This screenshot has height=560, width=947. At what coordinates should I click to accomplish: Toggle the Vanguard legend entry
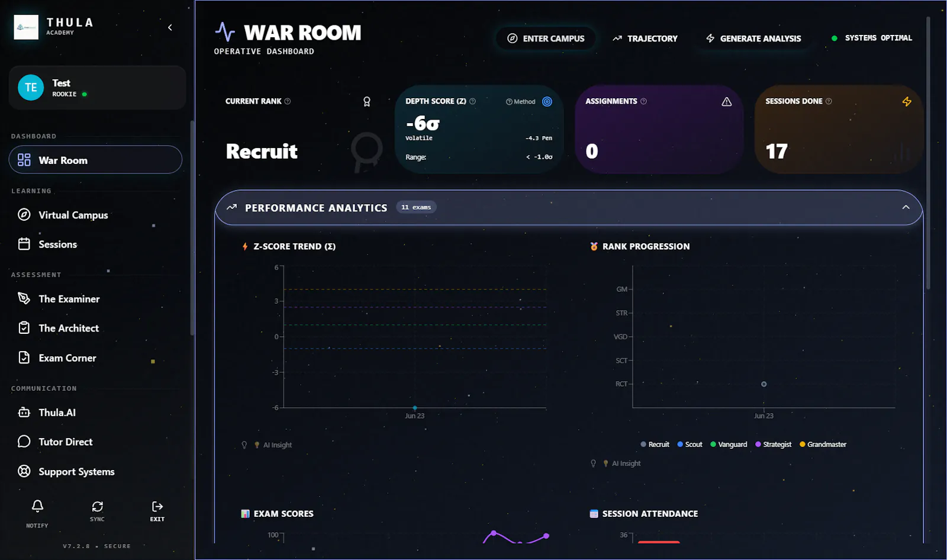pos(729,444)
